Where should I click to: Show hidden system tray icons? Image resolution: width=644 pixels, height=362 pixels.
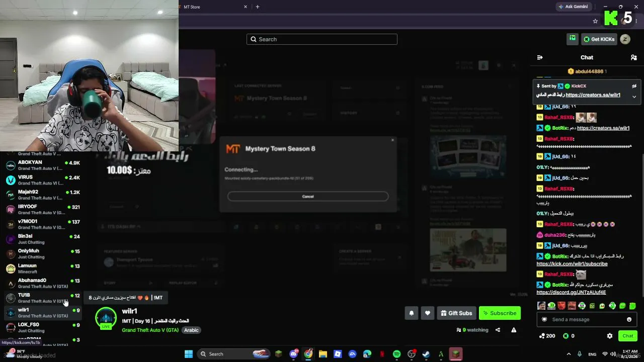[x=569, y=354]
